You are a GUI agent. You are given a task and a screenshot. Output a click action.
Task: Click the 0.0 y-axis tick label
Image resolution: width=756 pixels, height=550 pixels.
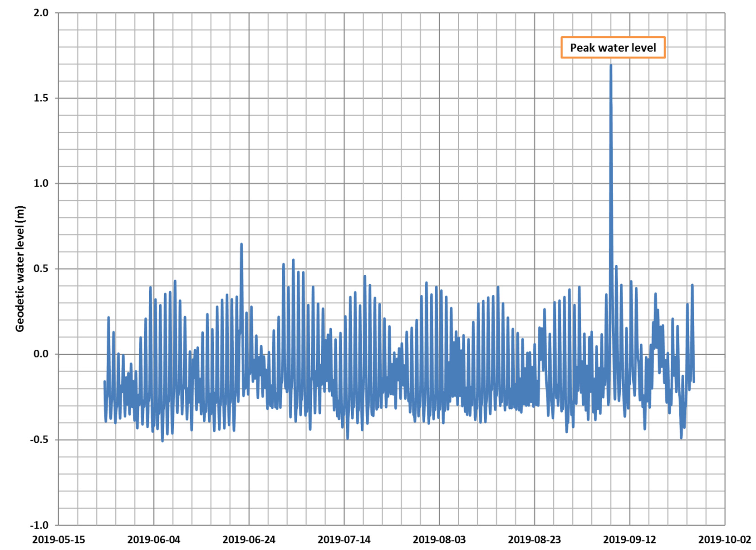tap(41, 354)
